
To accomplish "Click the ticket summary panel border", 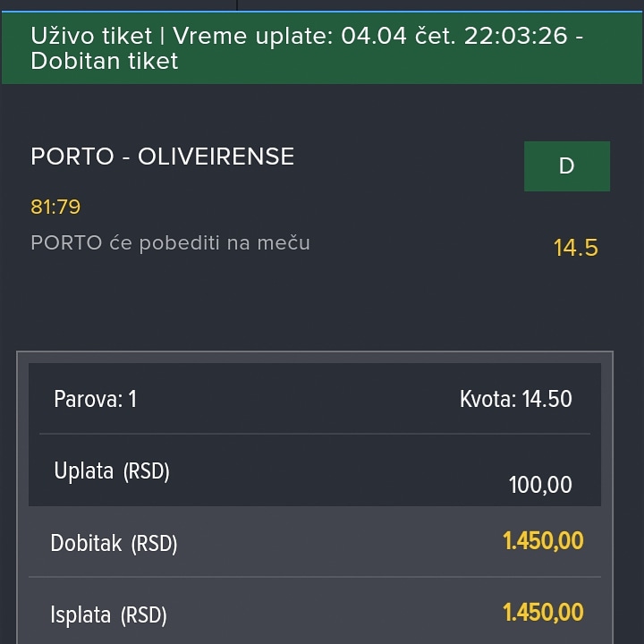I will [315, 352].
